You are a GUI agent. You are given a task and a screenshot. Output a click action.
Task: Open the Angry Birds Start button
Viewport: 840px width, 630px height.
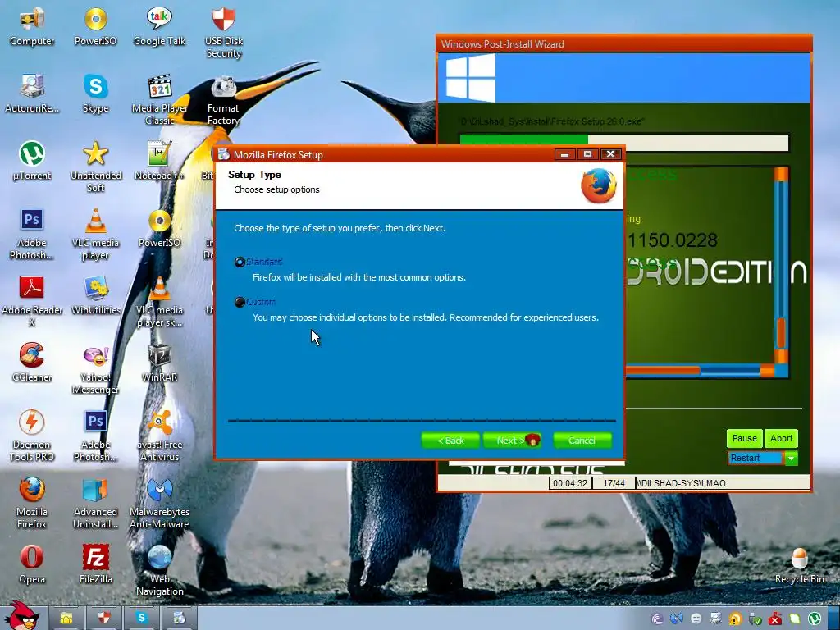click(21, 616)
